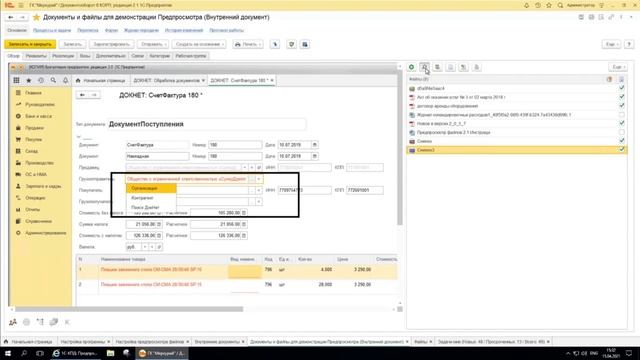The height and width of the screenshot is (360, 640).
Task: Open 'Процессы и задачи' link
Action: tap(52, 31)
